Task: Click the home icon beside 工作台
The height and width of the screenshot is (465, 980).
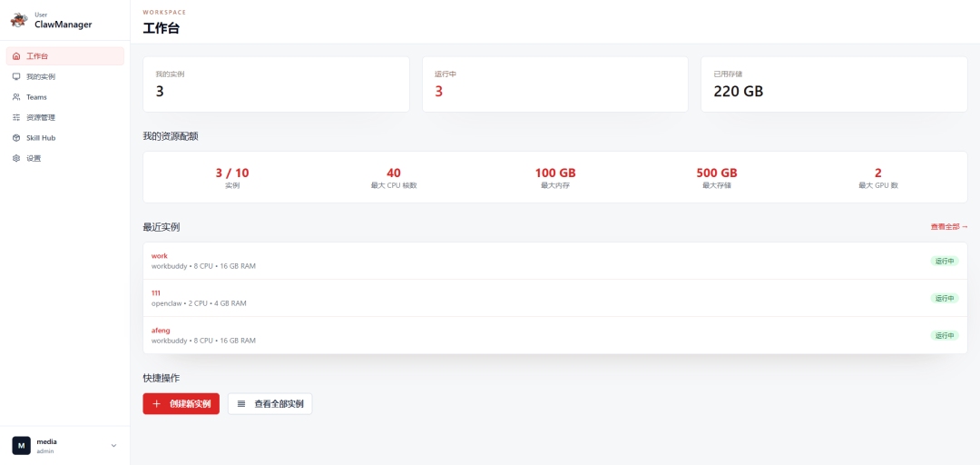Action: (x=16, y=56)
